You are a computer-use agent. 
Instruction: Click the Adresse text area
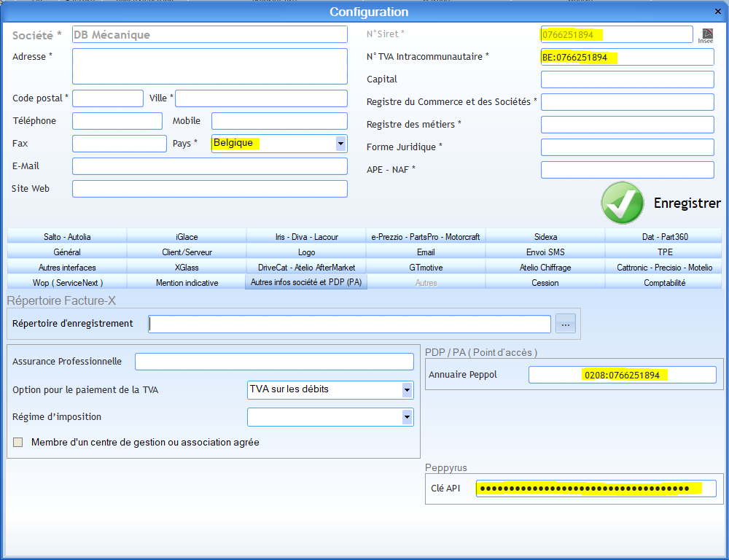(x=210, y=66)
